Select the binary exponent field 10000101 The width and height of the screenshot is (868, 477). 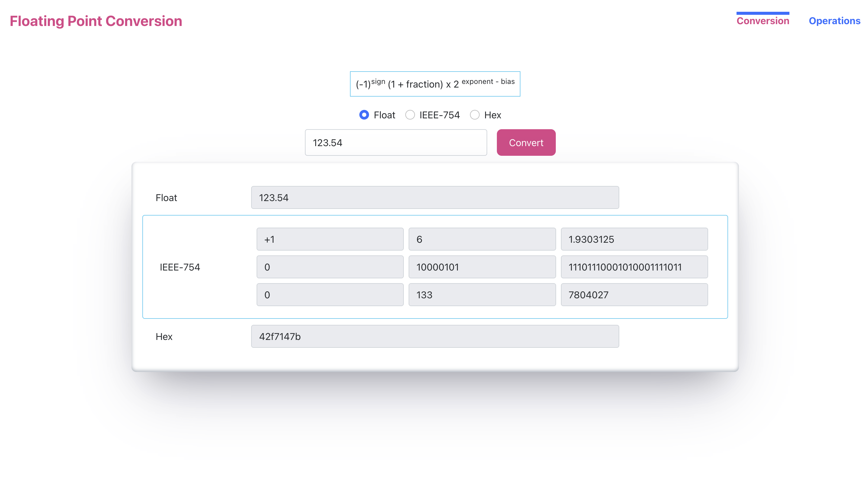click(x=481, y=267)
